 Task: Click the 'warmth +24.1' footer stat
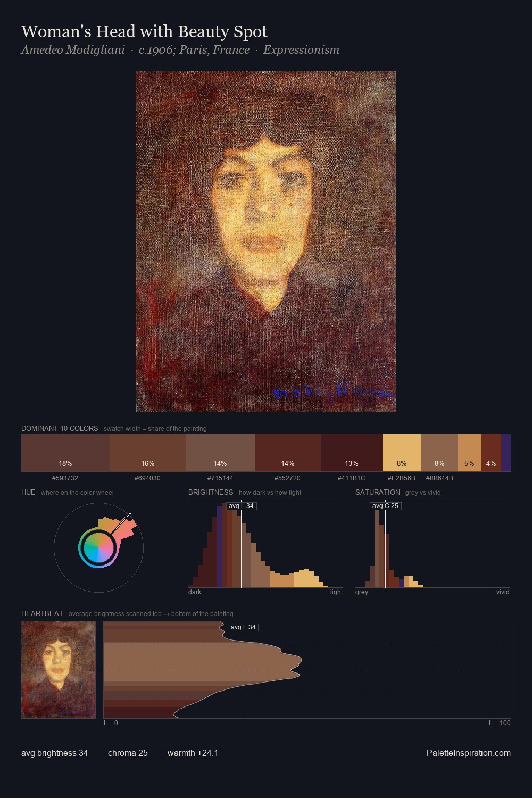click(193, 753)
